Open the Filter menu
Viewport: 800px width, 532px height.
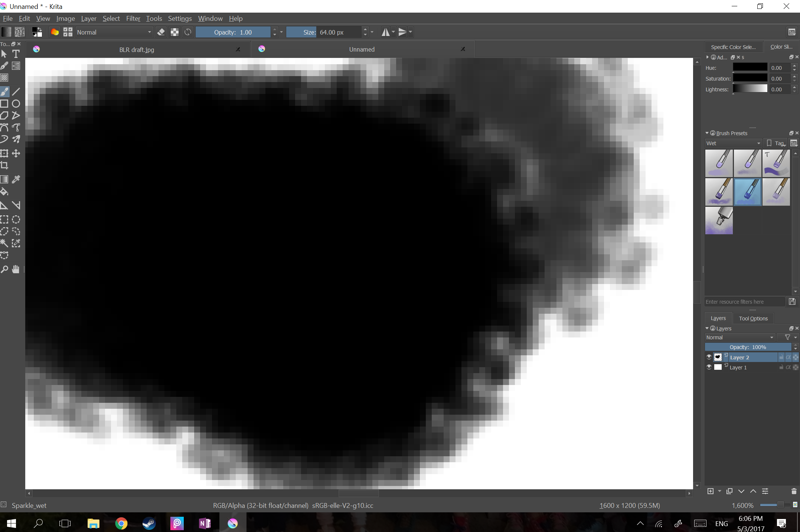point(133,19)
